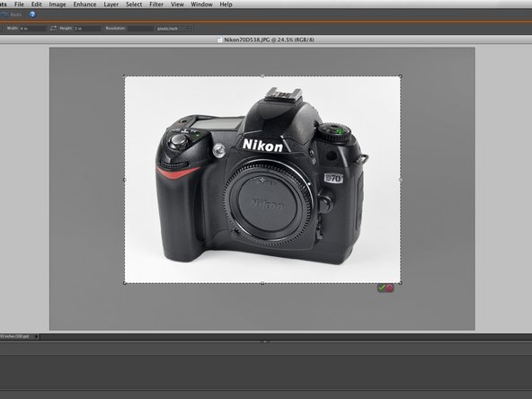Open the View menu

pos(177,4)
